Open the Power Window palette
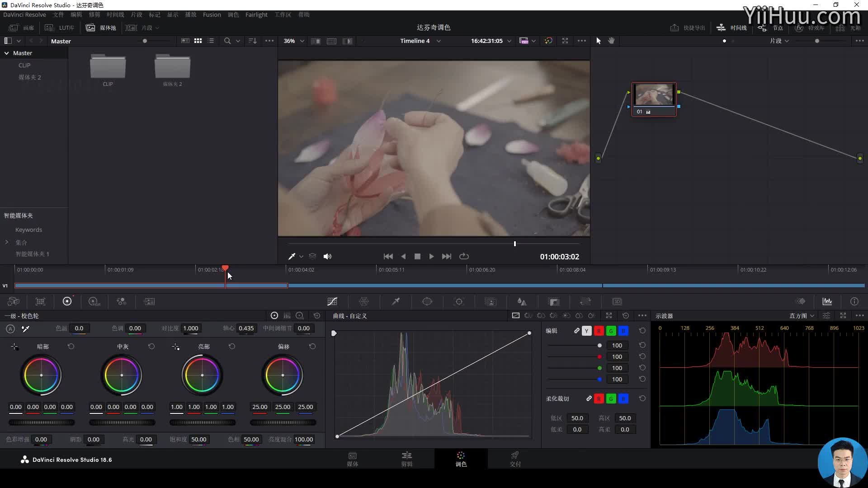 tap(427, 301)
